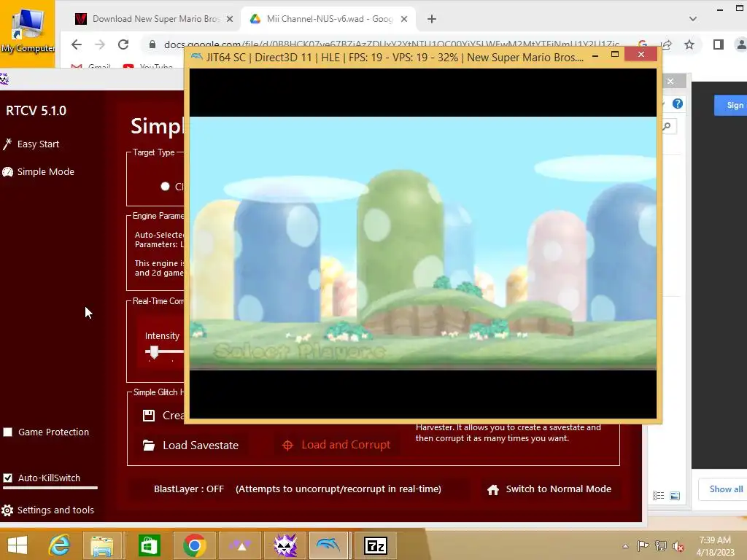This screenshot has height=560, width=747.
Task: Open RTCV purple monster taskbar icon
Action: pyautogui.click(x=285, y=545)
